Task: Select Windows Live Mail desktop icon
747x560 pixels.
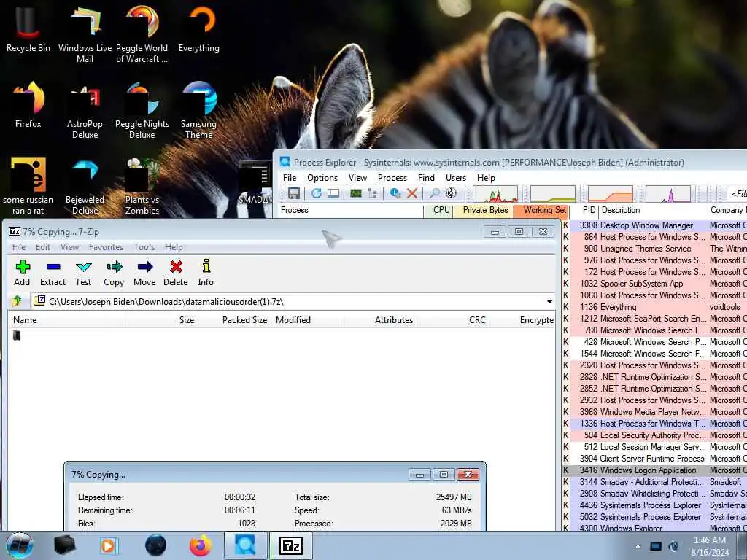Action: tap(85, 34)
